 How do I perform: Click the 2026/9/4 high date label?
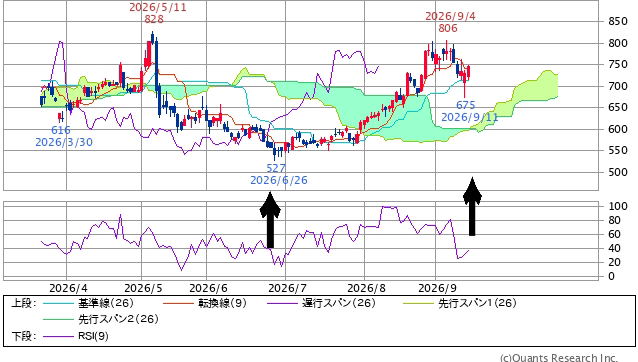pos(450,16)
